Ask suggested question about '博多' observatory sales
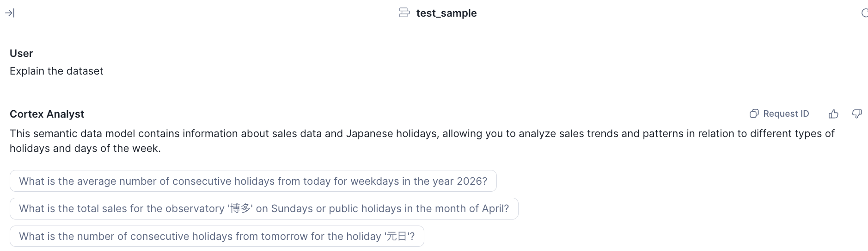The width and height of the screenshot is (868, 251). coord(264,208)
